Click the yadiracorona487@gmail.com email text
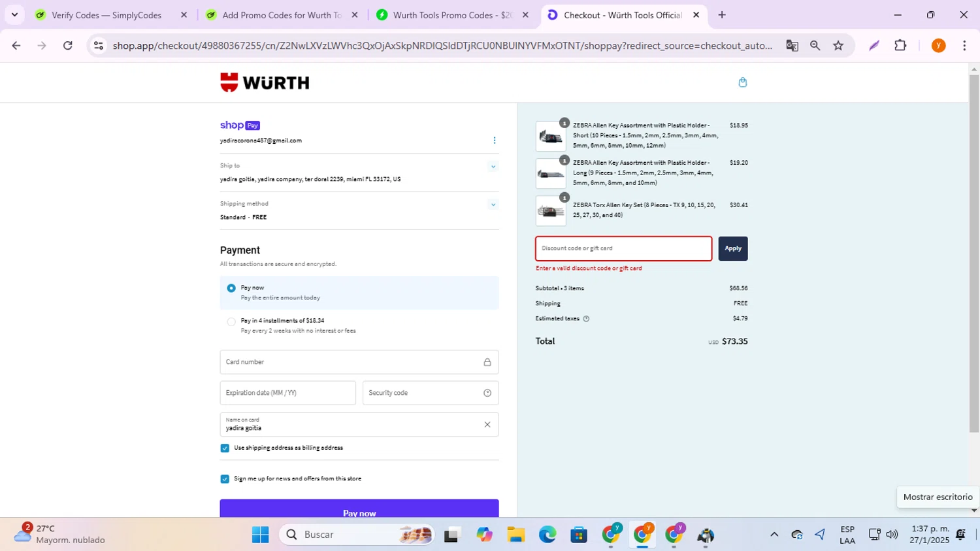This screenshot has height=551, width=980. click(x=261, y=141)
